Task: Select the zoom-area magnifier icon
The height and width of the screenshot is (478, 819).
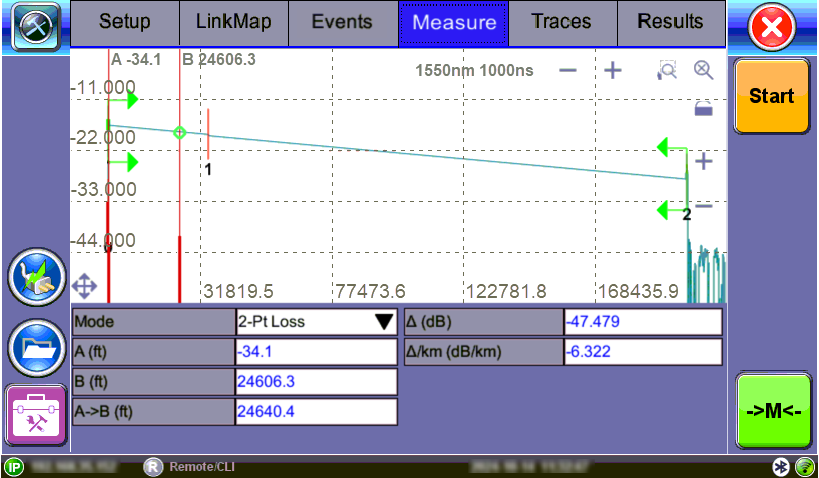Action: [667, 71]
